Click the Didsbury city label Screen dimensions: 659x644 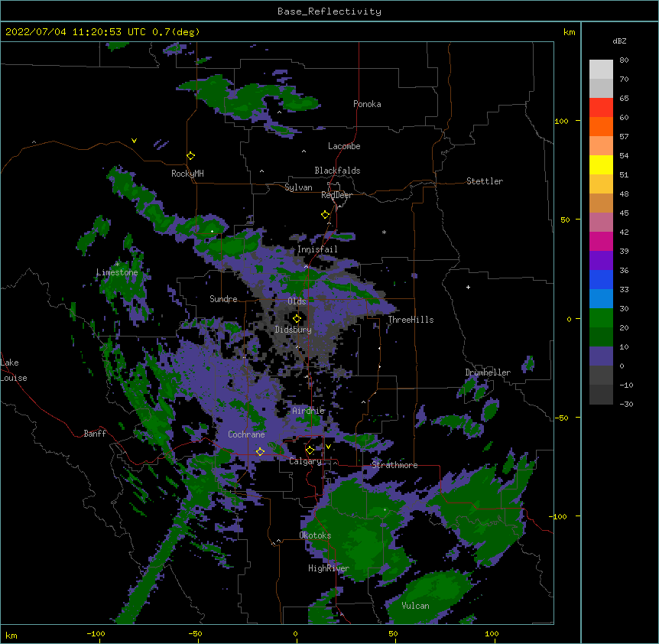294,330
